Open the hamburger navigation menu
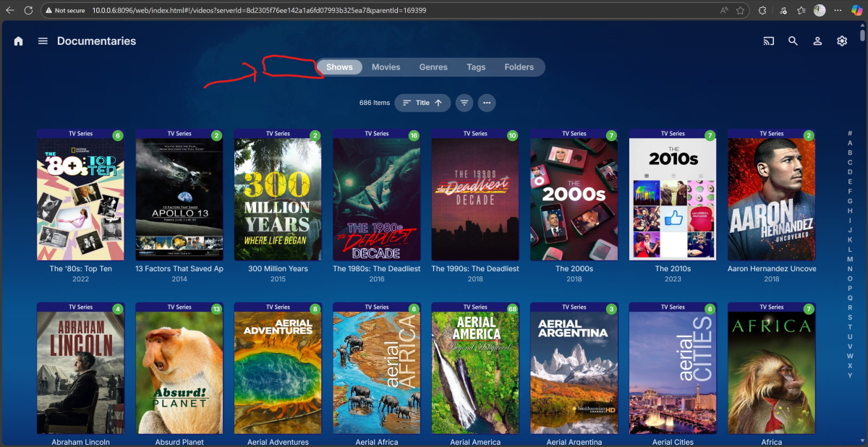 [x=43, y=41]
